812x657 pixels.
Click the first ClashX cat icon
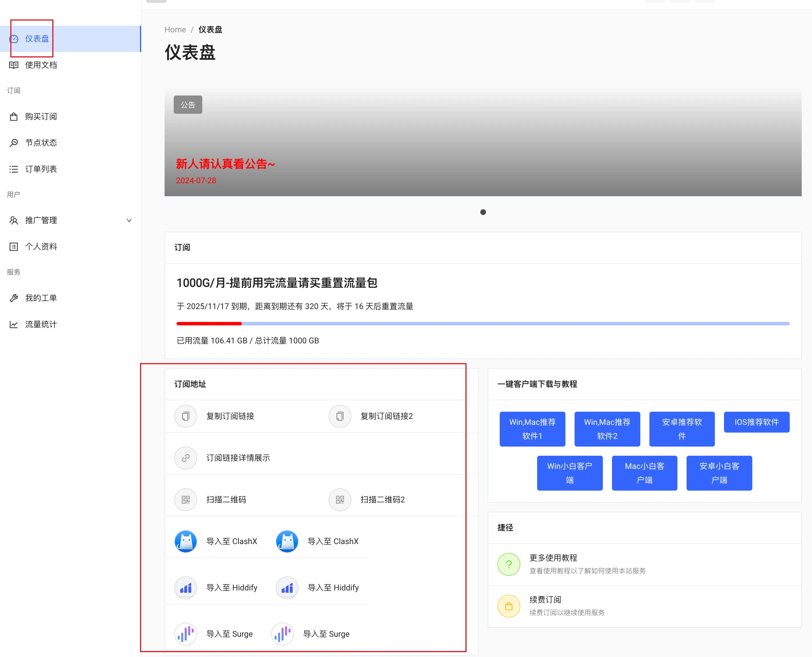pos(186,541)
